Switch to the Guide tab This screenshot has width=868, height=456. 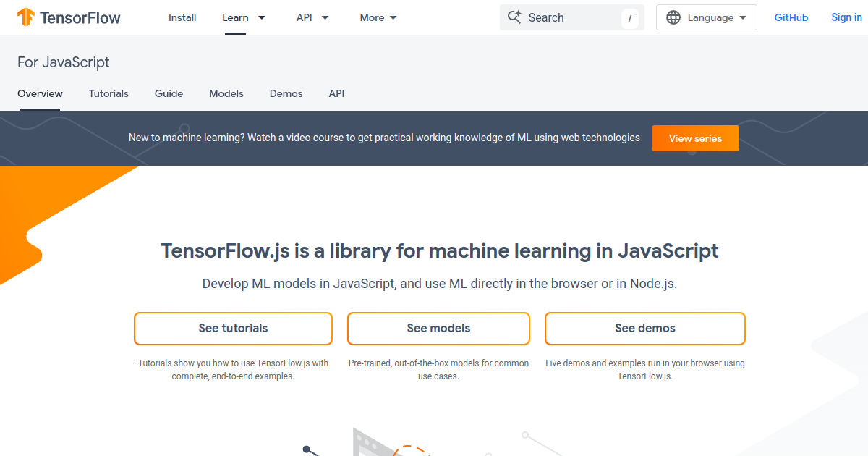tap(169, 93)
